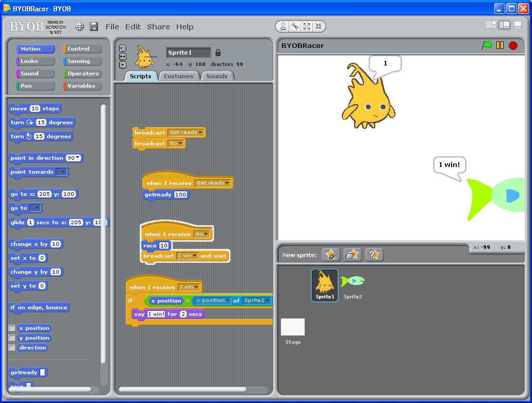Select the Variables block category

tap(82, 86)
